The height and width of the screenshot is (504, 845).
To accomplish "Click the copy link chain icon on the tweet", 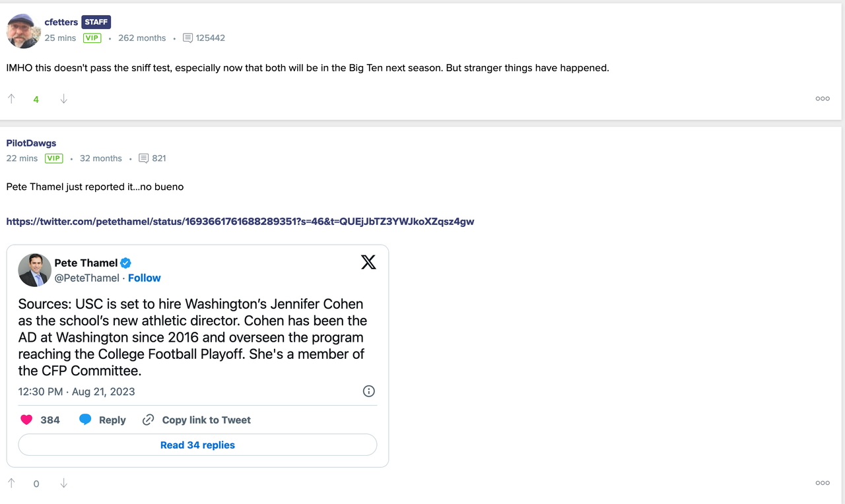I will click(147, 420).
